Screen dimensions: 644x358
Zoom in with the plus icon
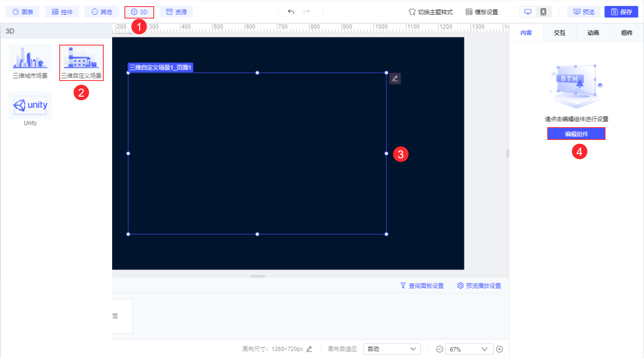(499, 349)
